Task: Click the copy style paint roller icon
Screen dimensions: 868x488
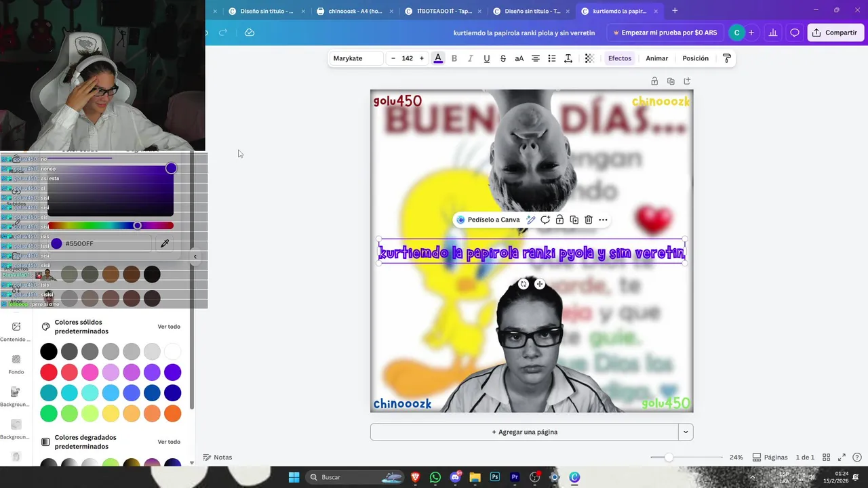Action: (x=727, y=58)
